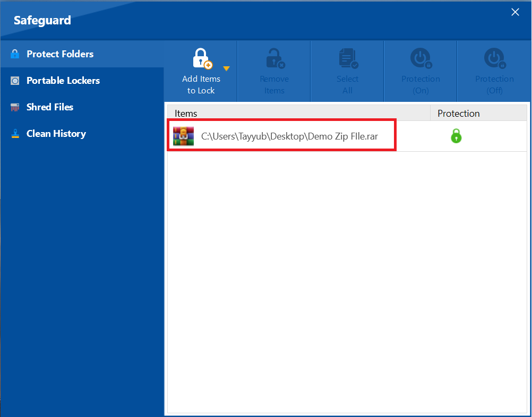Click the Select All label
The width and height of the screenshot is (532, 417).
pos(347,85)
